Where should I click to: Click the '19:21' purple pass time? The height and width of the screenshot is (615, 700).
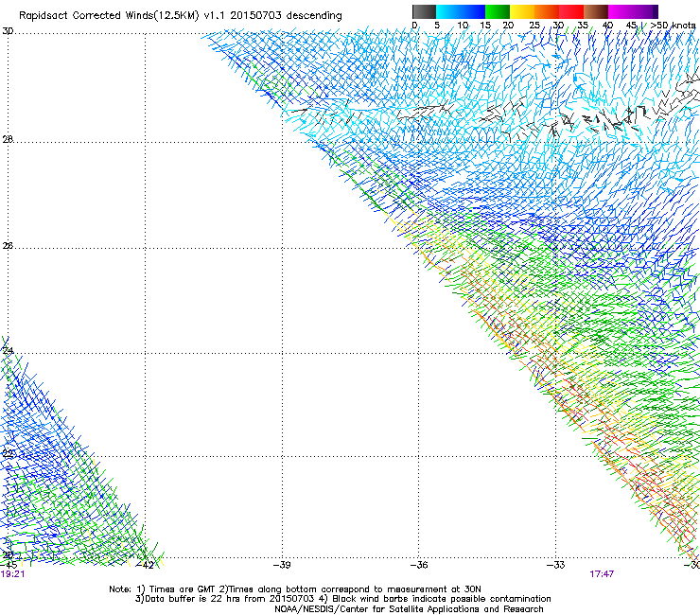(x=12, y=574)
